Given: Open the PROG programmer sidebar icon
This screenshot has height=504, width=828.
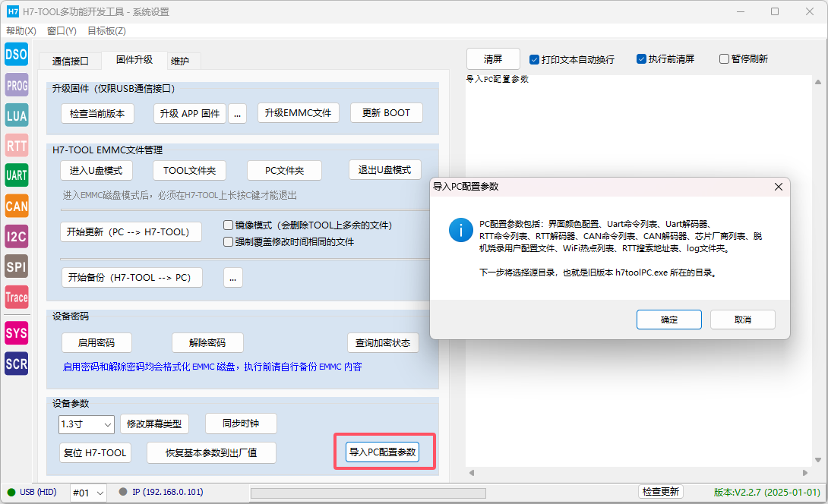Looking at the screenshot, I should (x=17, y=85).
